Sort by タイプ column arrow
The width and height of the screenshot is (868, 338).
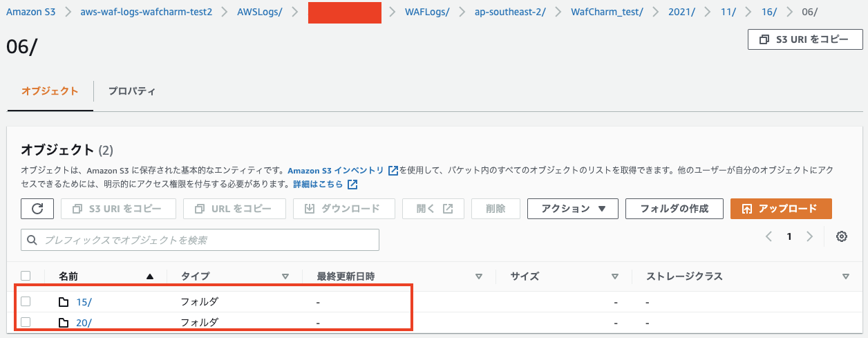285,276
